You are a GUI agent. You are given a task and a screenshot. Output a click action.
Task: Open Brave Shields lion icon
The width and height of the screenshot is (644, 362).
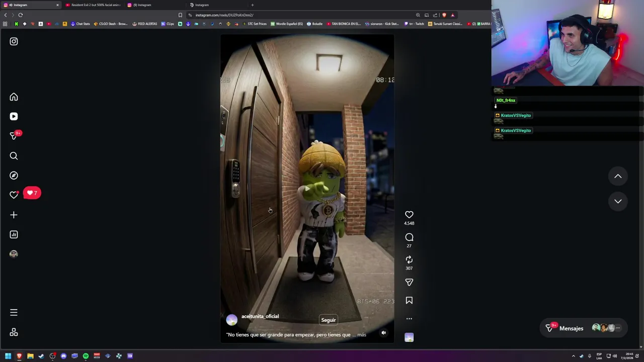pyautogui.click(x=444, y=15)
